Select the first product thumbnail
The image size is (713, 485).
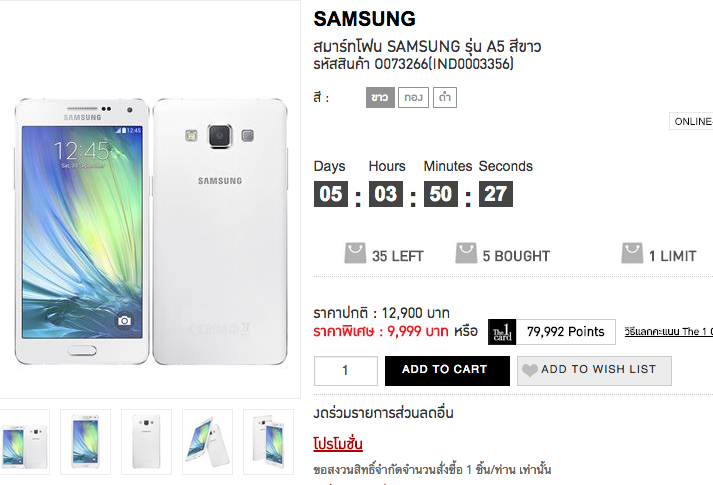tap(25, 440)
